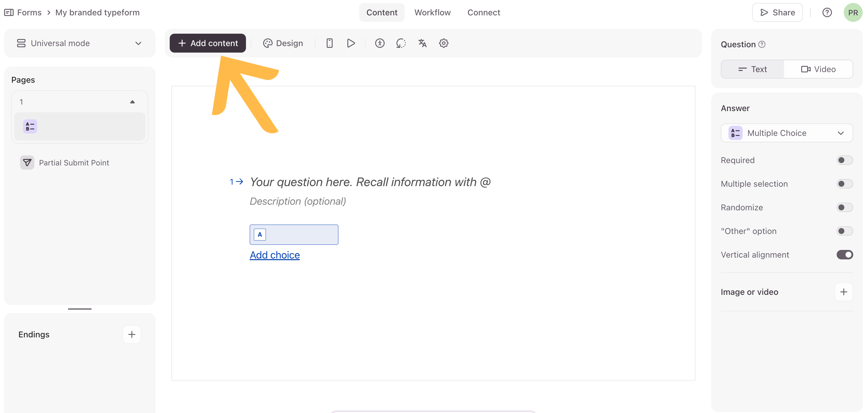Image resolution: width=868 pixels, height=413 pixels.
Task: Click the AI suggestions bubble icon
Action: click(401, 43)
